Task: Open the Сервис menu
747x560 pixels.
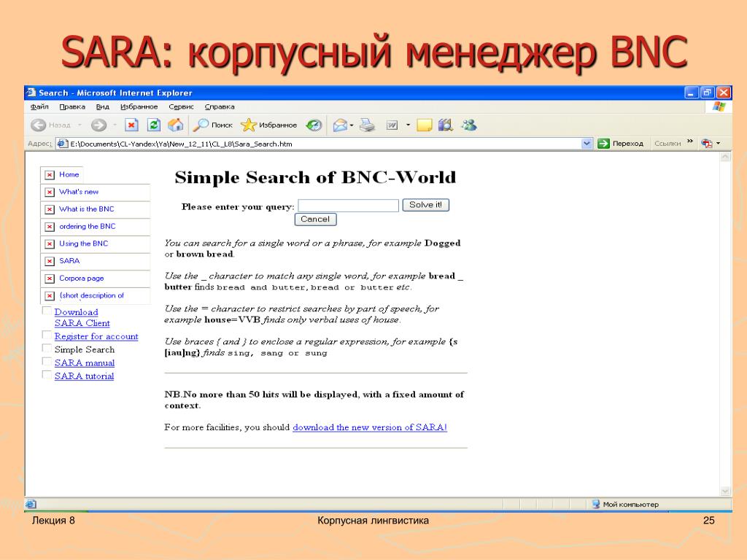Action: pos(181,106)
